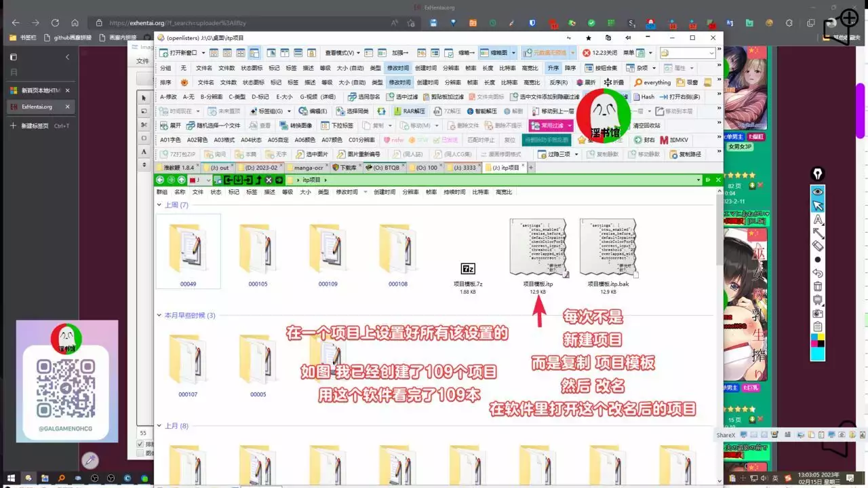Image resolution: width=868 pixels, height=488 pixels.
Task: Click the 转换图像 convert image button
Action: pyautogui.click(x=295, y=126)
